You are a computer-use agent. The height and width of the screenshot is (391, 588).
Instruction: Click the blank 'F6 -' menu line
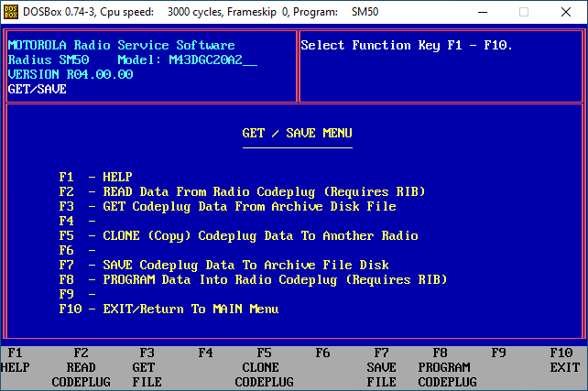[77, 250]
